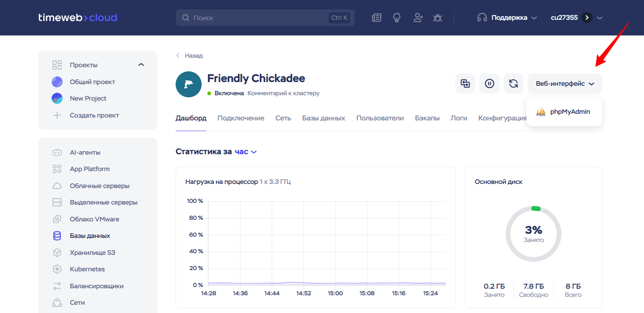Select phpMyAdmin from the dropdown
The image size is (644, 313).
tap(564, 112)
